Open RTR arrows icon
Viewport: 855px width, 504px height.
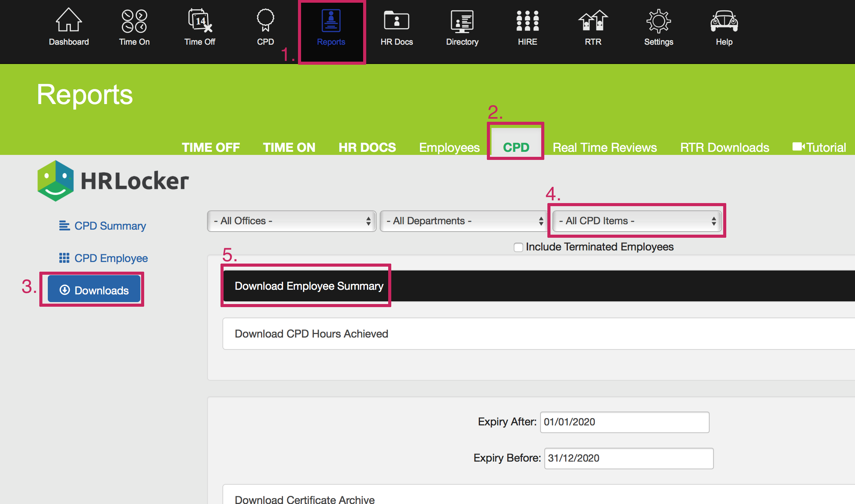(593, 21)
